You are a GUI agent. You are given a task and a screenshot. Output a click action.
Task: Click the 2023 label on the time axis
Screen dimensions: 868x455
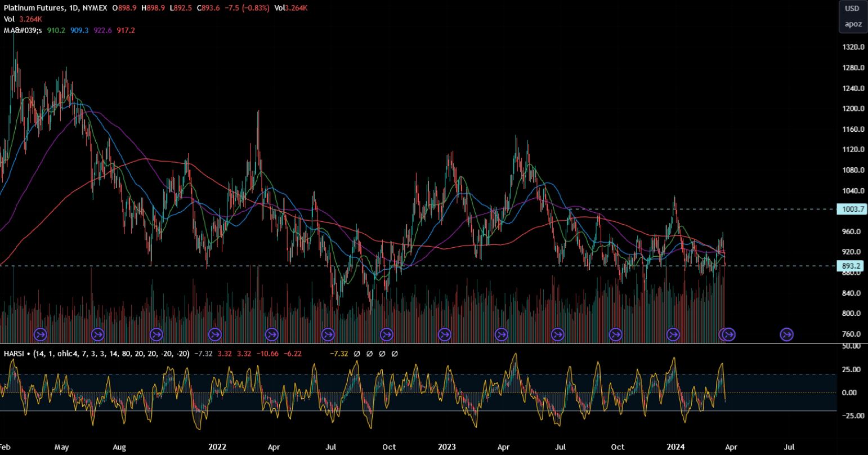[x=447, y=447]
